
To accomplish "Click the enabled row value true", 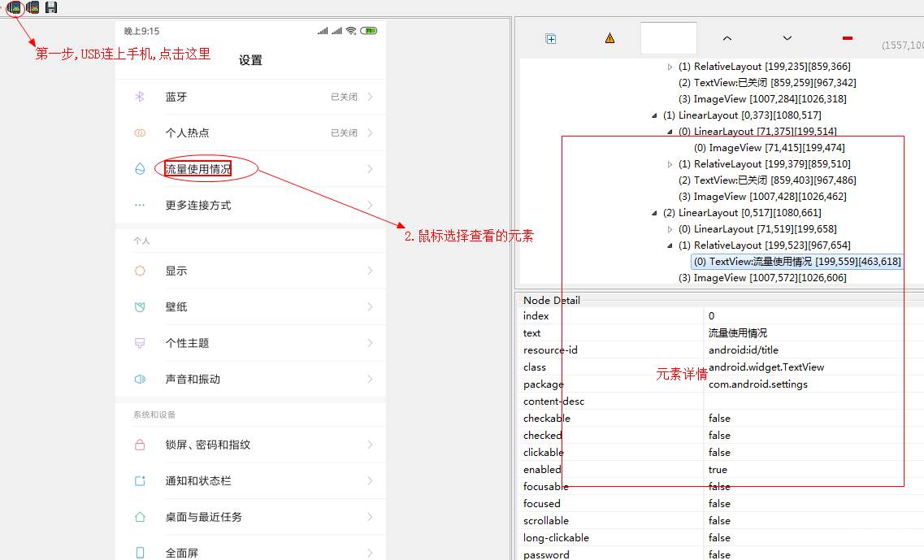I will 718,470.
